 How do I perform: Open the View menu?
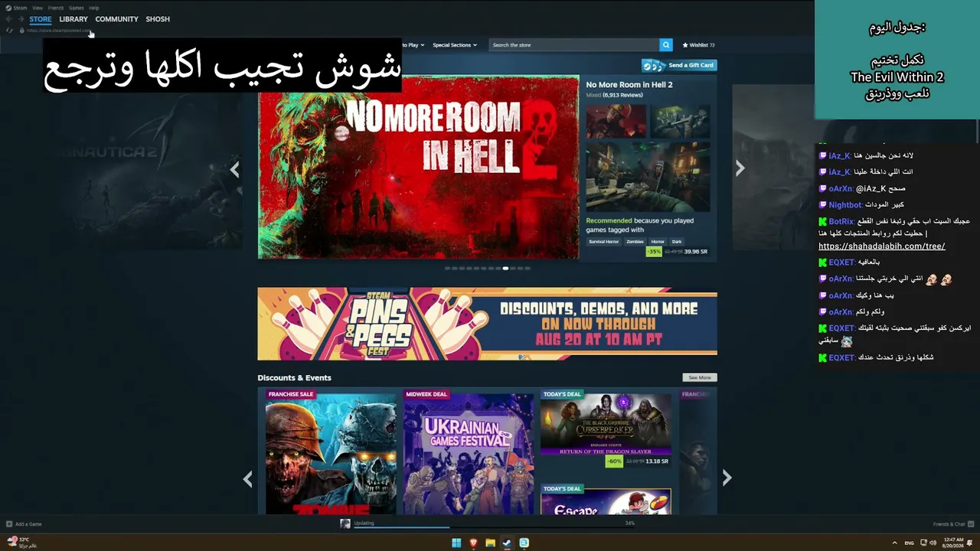point(38,8)
